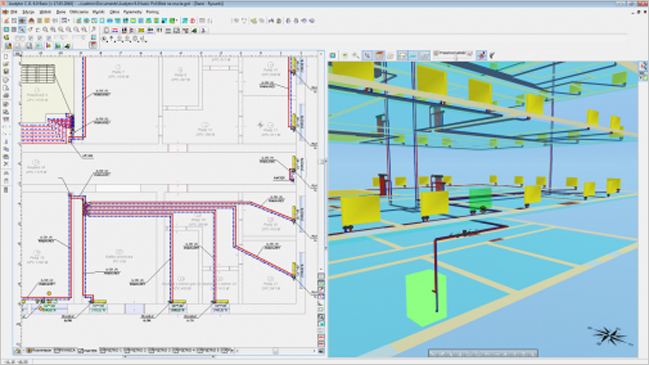Open the Pomoc menu
The height and width of the screenshot is (365, 649).
click(x=152, y=12)
